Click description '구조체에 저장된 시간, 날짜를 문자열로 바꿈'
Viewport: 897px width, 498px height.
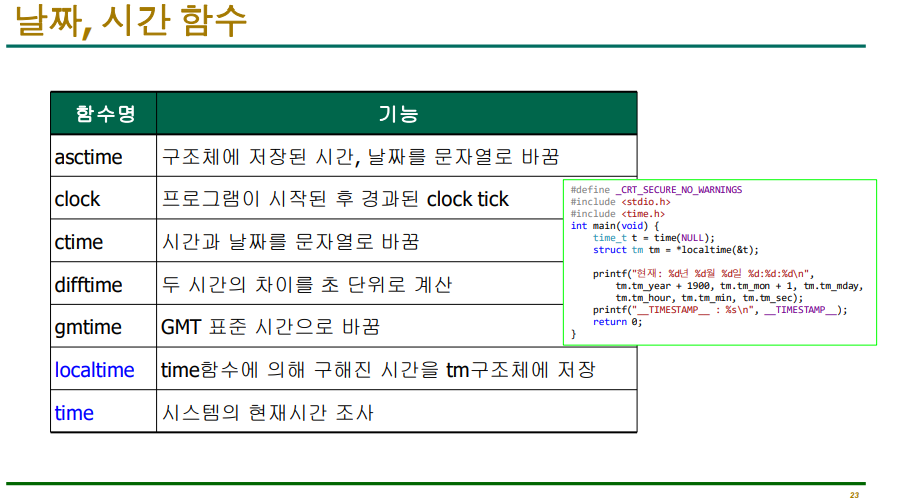[x=360, y=157]
